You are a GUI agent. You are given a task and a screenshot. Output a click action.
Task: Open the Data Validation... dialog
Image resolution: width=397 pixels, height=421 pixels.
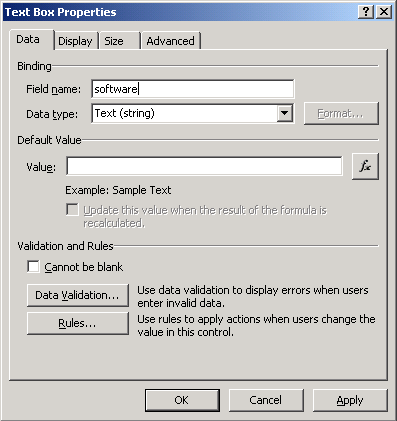78,295
